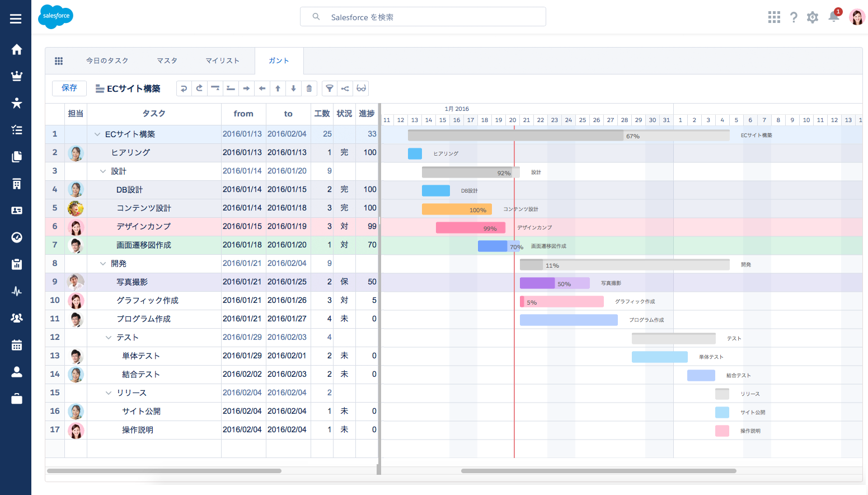Click the undo toolbar button
The image size is (868, 495).
coord(184,88)
